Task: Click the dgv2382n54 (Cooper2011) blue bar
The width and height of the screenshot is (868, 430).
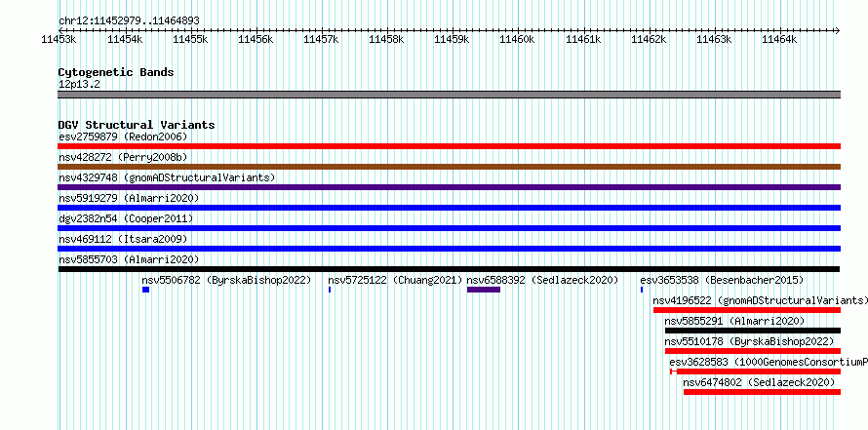Action: tap(449, 228)
